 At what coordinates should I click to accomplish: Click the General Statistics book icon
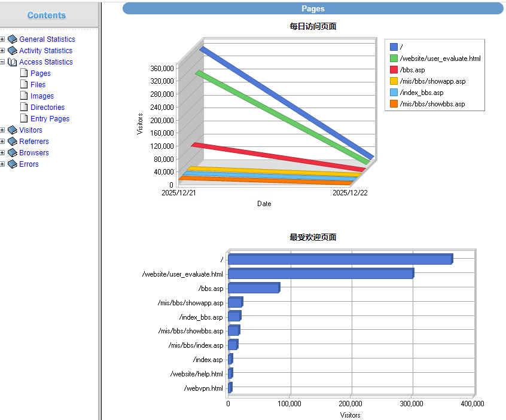click(x=13, y=39)
